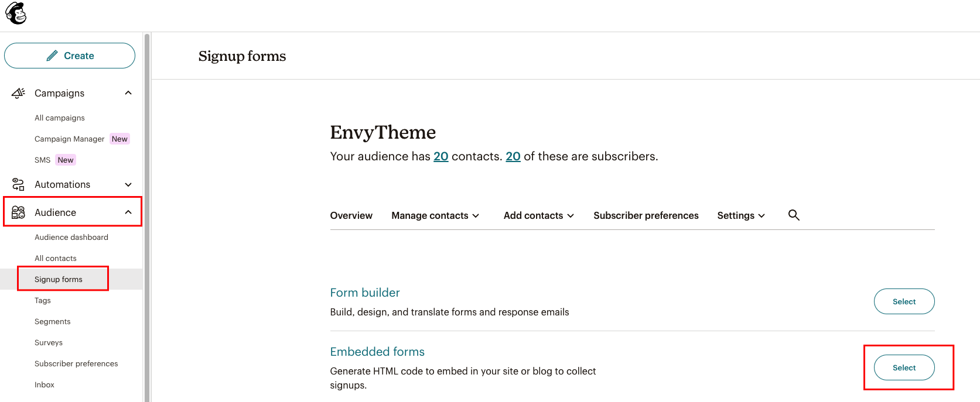Click the Select button for Form builder
The image size is (980, 402).
904,301
